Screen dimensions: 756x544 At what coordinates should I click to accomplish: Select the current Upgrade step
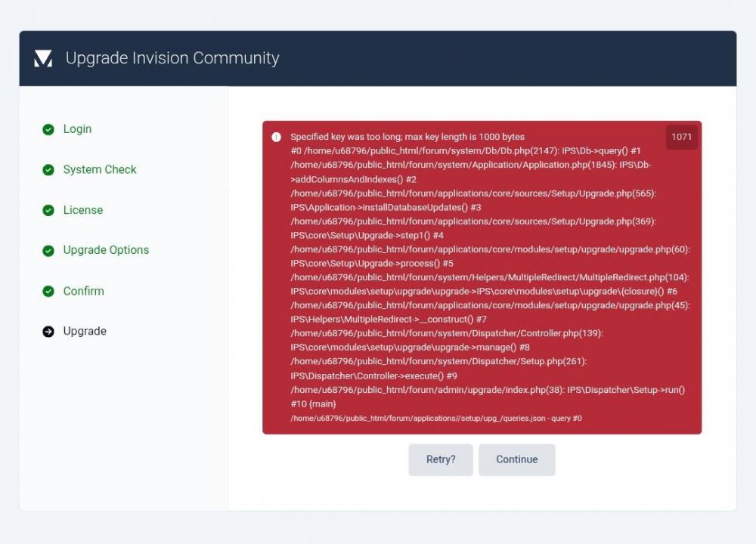(x=85, y=331)
